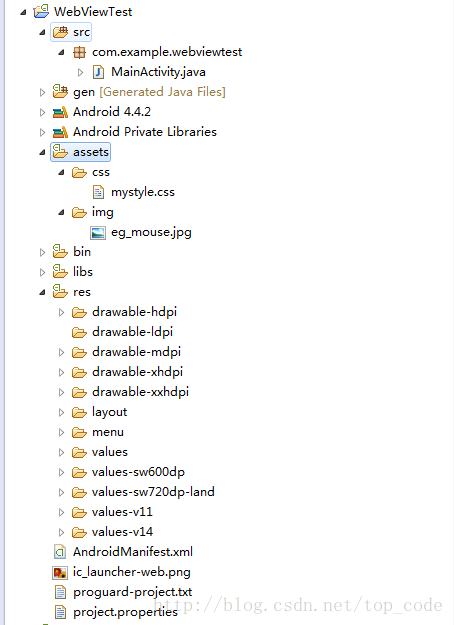
Task: Expand the values-v11 folder
Action: click(x=61, y=512)
